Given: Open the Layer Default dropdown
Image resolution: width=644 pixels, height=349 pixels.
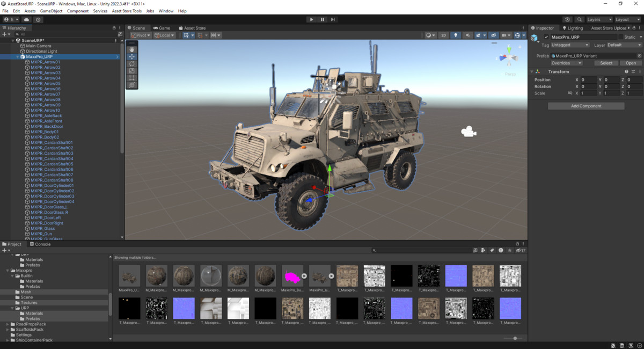Looking at the screenshot, I should (x=624, y=45).
